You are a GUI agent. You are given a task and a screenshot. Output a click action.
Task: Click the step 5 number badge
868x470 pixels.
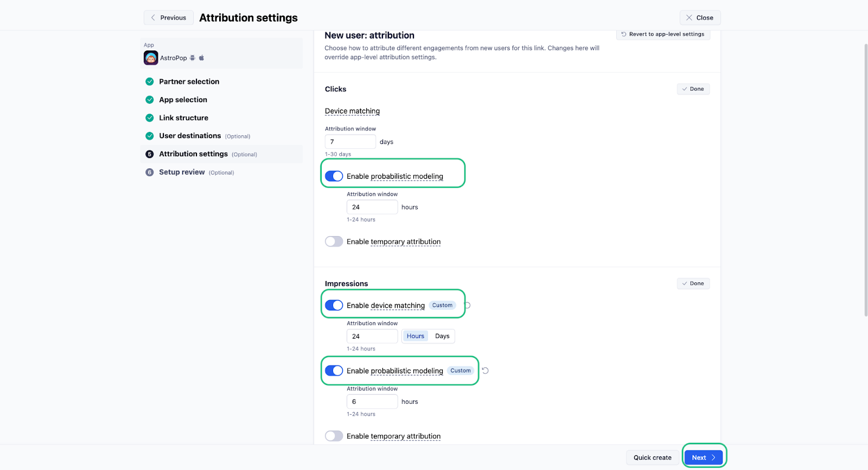click(150, 154)
